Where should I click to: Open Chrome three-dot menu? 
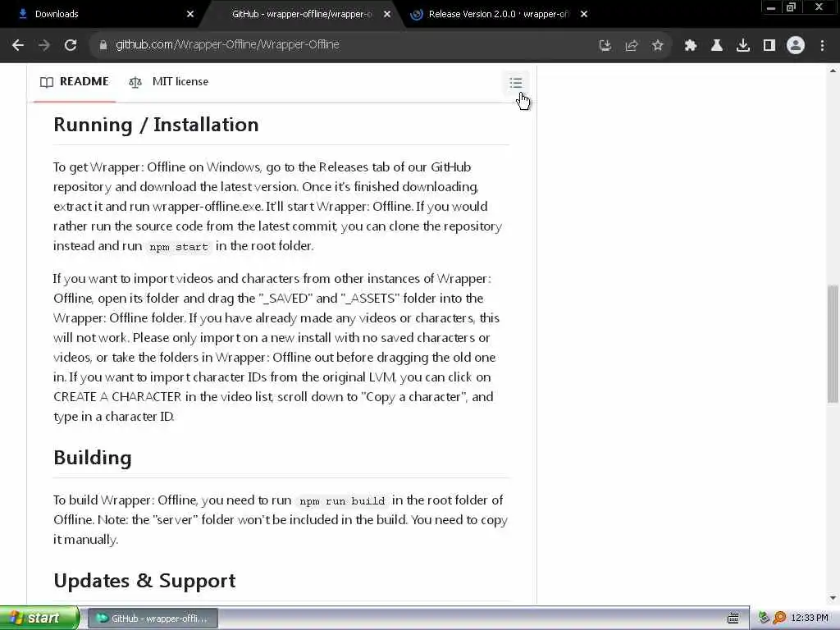822,46
